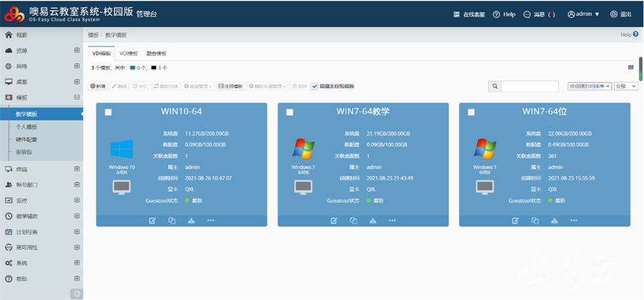Open the admin user dropdown

tap(583, 14)
